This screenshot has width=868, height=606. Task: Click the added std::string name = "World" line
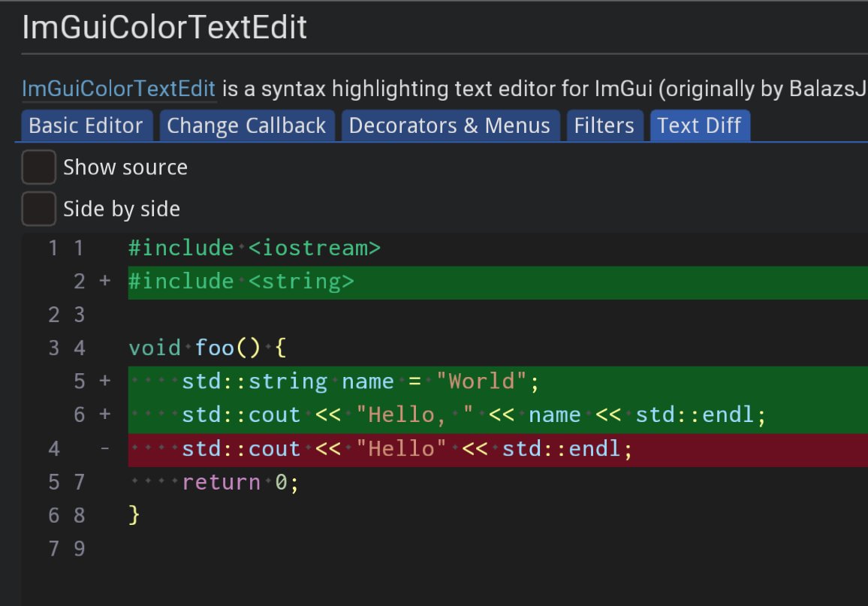point(498,382)
